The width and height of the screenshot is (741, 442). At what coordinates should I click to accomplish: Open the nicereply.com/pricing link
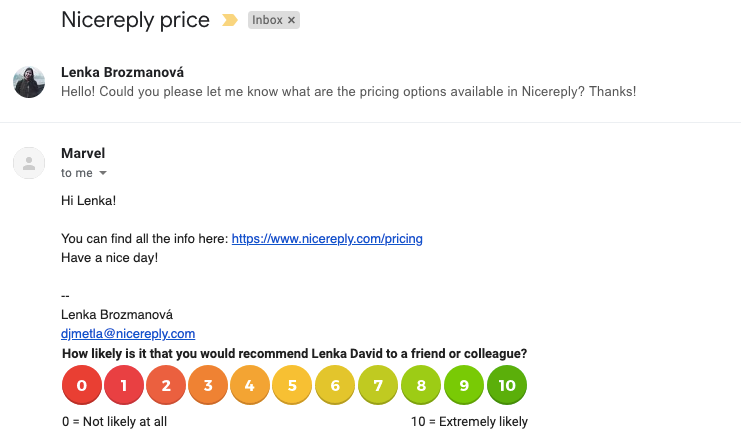pos(327,239)
